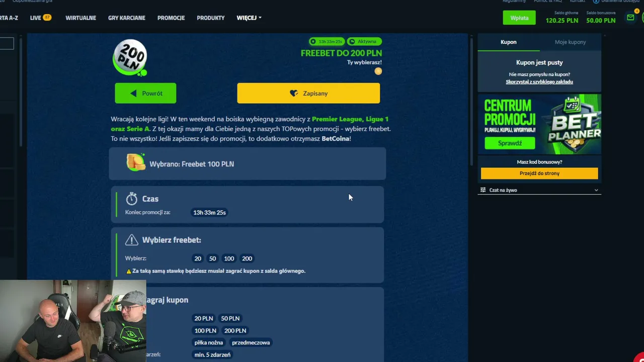Click the Powrót back button

click(145, 93)
